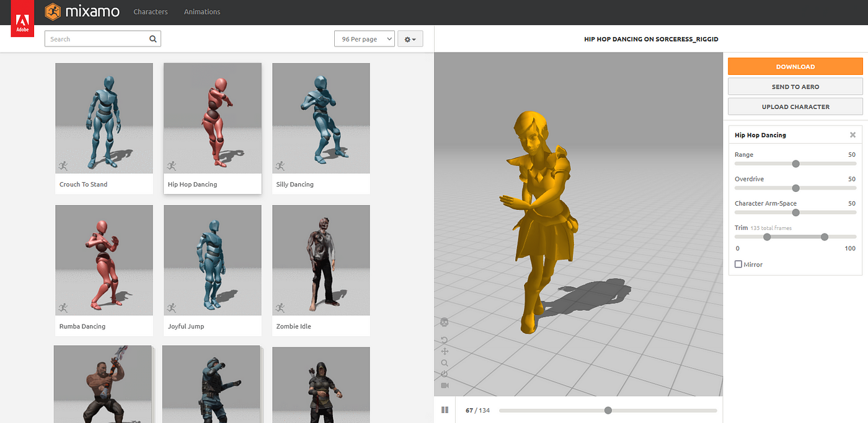This screenshot has height=423, width=868.
Task: Click the 135 total frames text
Action: coord(771,228)
